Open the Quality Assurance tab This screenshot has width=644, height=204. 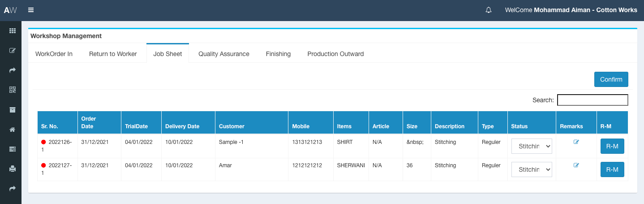pos(224,54)
